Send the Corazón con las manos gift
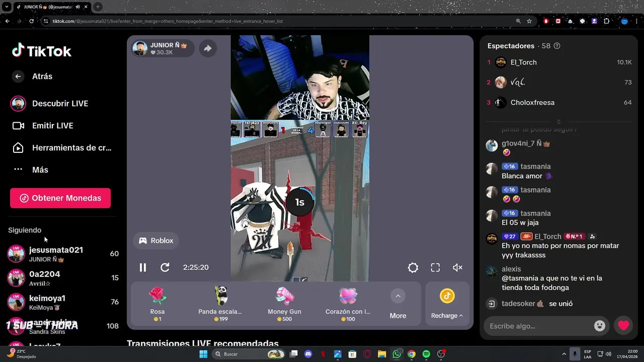The width and height of the screenshot is (644, 362). 348,304
